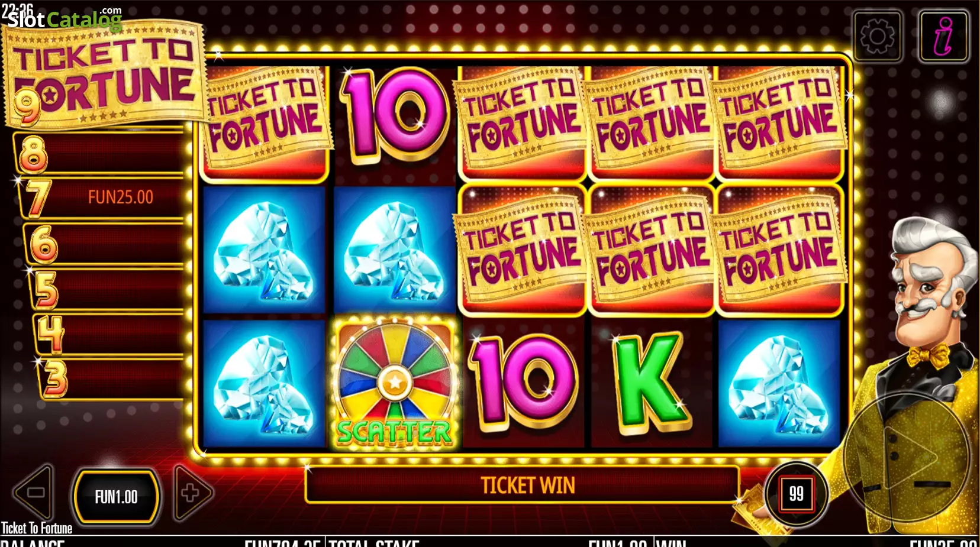The height and width of the screenshot is (547, 980).
Task: Click the autoplay counter showing 99
Action: 797,493
